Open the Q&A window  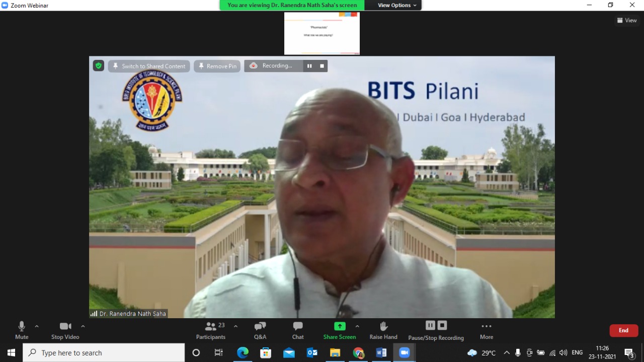coord(260,330)
